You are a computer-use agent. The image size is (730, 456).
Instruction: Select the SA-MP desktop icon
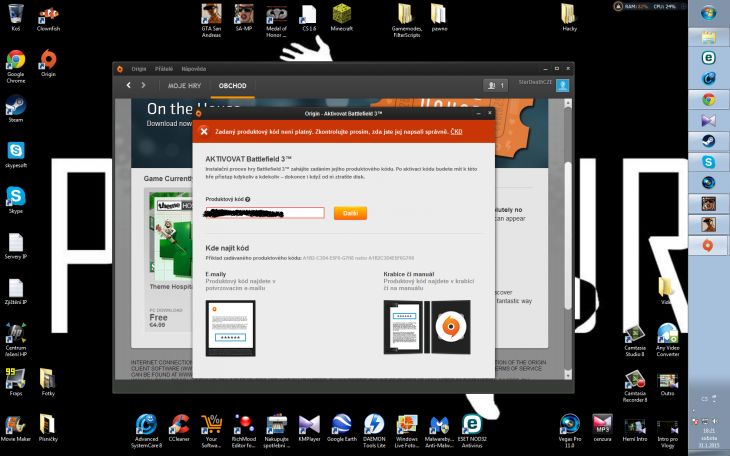coord(244,17)
